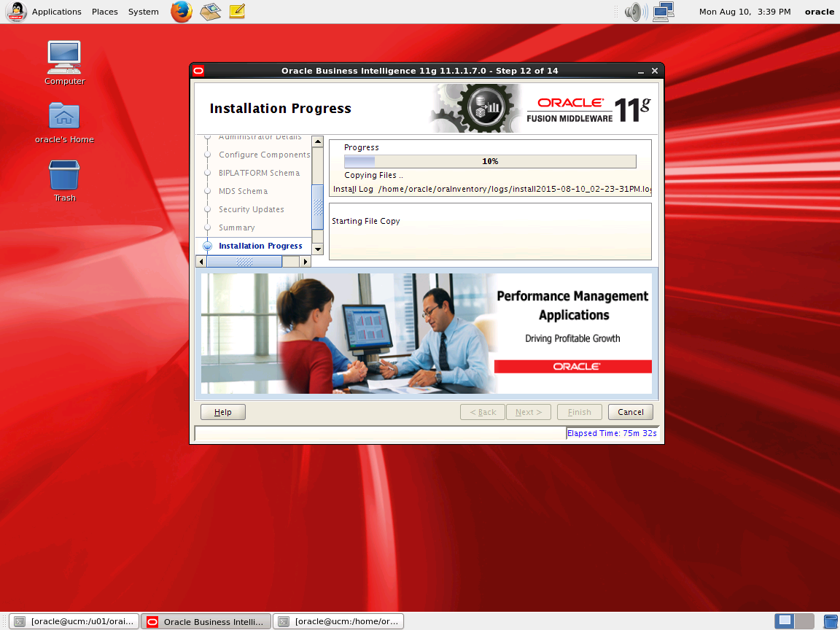Viewport: 840px width, 630px height.
Task: Open the Trash desktop icon
Action: click(64, 181)
